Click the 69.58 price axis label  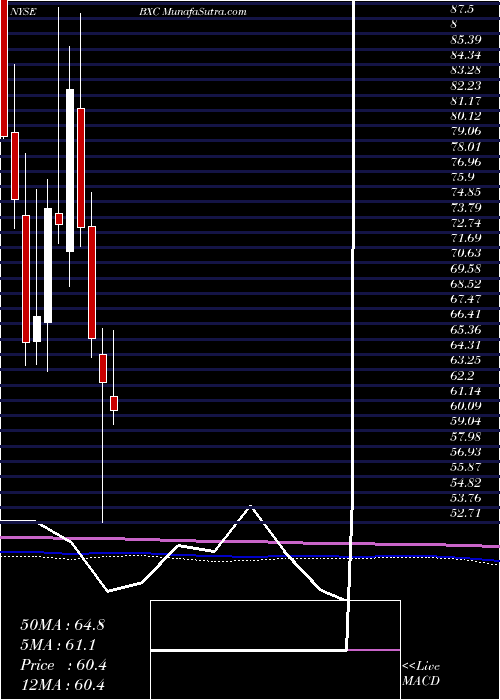point(466,269)
